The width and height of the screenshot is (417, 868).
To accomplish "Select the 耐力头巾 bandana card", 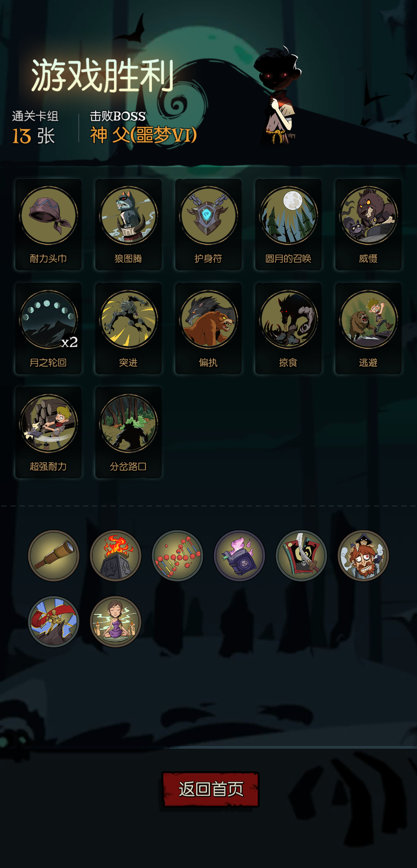I will point(48,224).
